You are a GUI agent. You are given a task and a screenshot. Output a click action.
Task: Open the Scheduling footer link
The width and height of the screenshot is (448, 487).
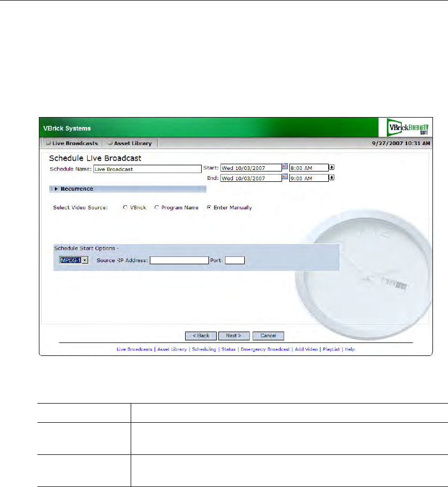[x=204, y=349]
